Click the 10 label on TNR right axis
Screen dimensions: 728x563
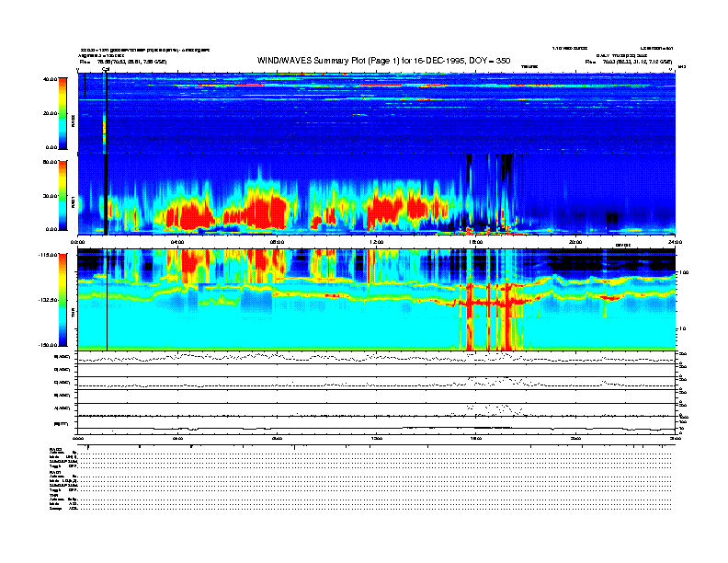(x=682, y=328)
